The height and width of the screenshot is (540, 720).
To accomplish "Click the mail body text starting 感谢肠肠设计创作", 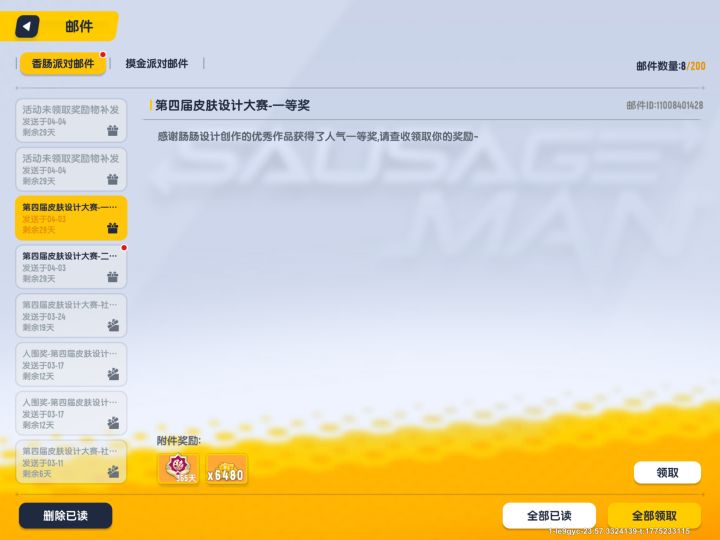I will pyautogui.click(x=318, y=136).
